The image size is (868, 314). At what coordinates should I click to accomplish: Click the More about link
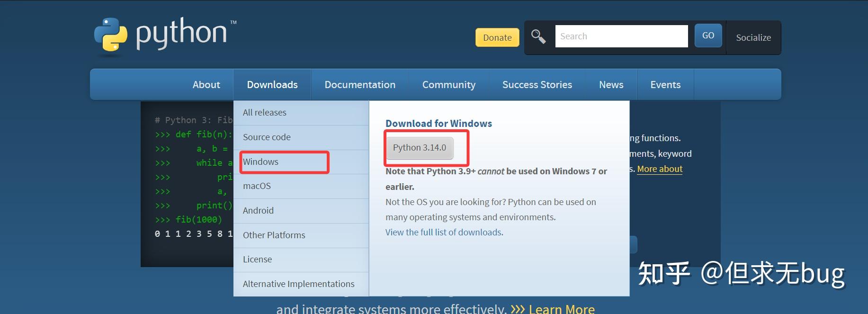pyautogui.click(x=660, y=169)
